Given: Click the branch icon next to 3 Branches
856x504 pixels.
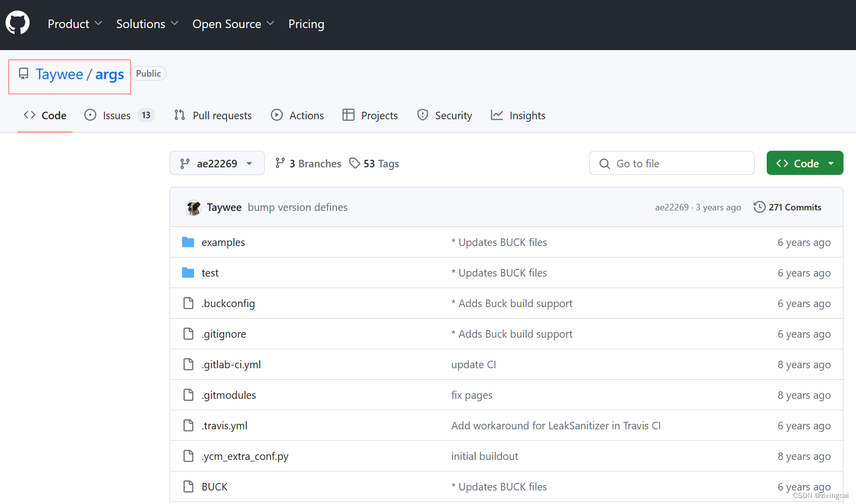Looking at the screenshot, I should (x=280, y=163).
